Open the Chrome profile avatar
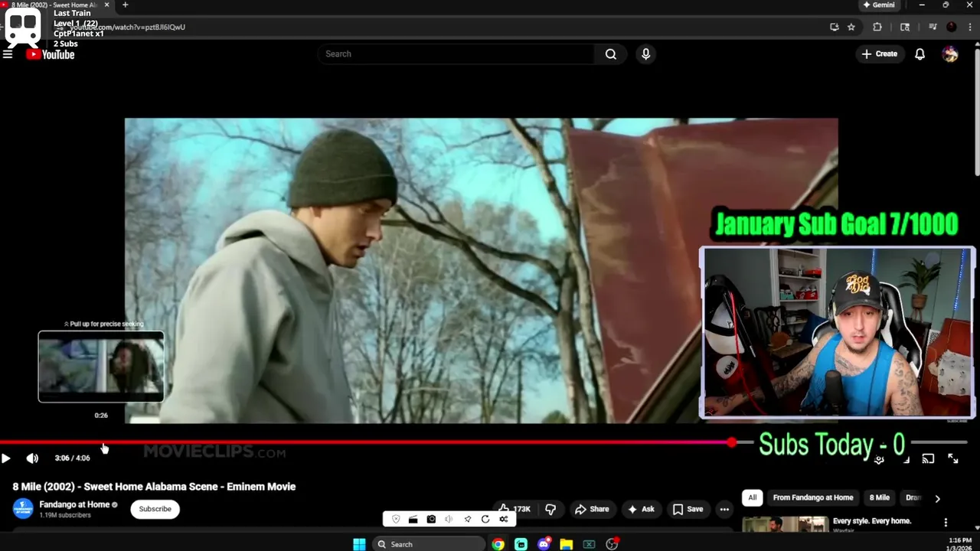The width and height of the screenshot is (980, 551). pyautogui.click(x=952, y=27)
